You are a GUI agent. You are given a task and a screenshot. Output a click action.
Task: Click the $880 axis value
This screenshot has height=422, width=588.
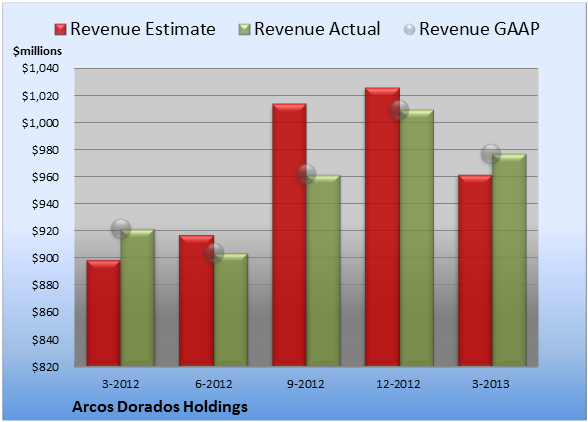45,285
